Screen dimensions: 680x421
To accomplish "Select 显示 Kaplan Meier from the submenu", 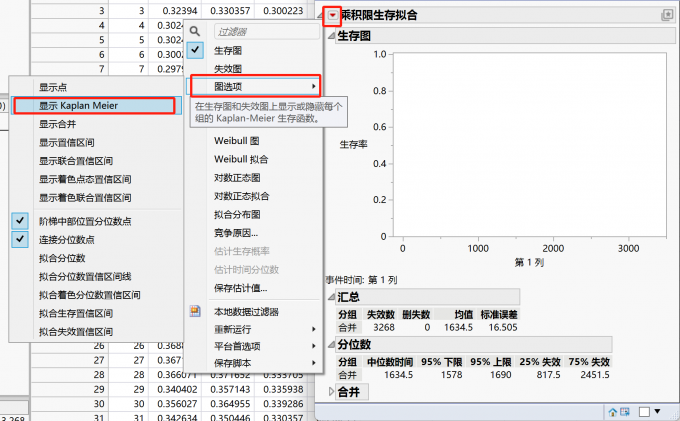I will [x=92, y=105].
